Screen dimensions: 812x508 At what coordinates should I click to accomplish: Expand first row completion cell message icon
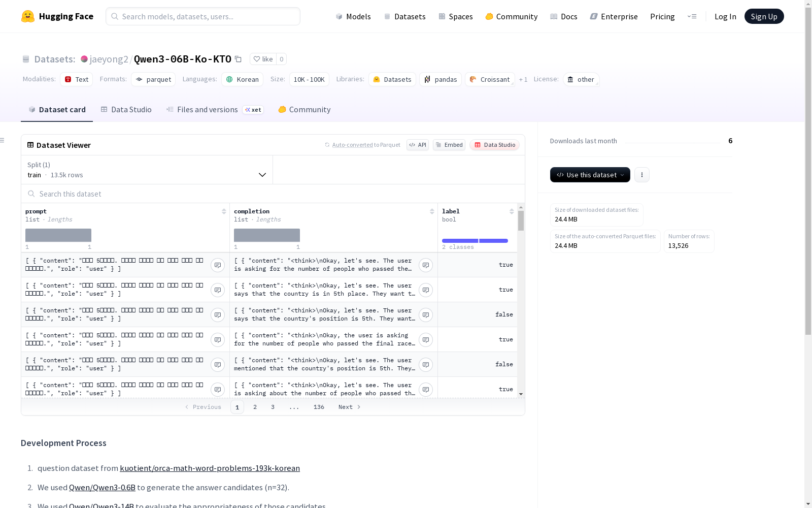tap(426, 265)
